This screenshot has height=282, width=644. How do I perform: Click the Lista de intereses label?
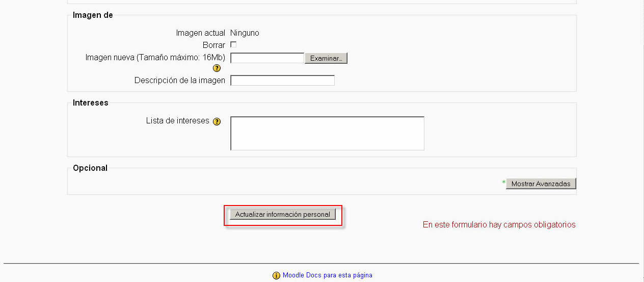point(177,121)
